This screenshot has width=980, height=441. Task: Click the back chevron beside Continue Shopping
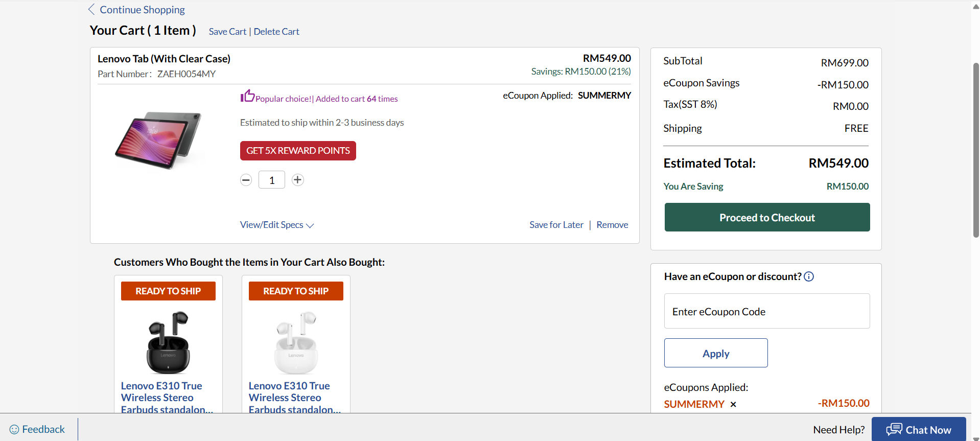[91, 10]
